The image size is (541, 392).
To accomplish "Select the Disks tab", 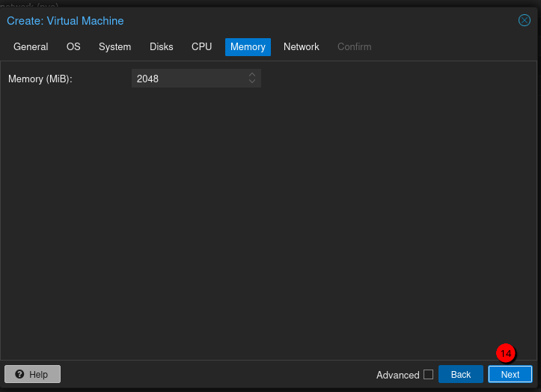I will coord(161,47).
